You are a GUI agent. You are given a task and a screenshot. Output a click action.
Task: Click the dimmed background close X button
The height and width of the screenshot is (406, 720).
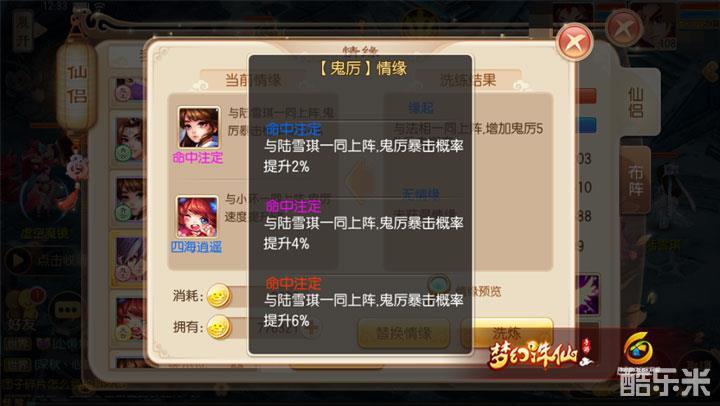(623, 28)
